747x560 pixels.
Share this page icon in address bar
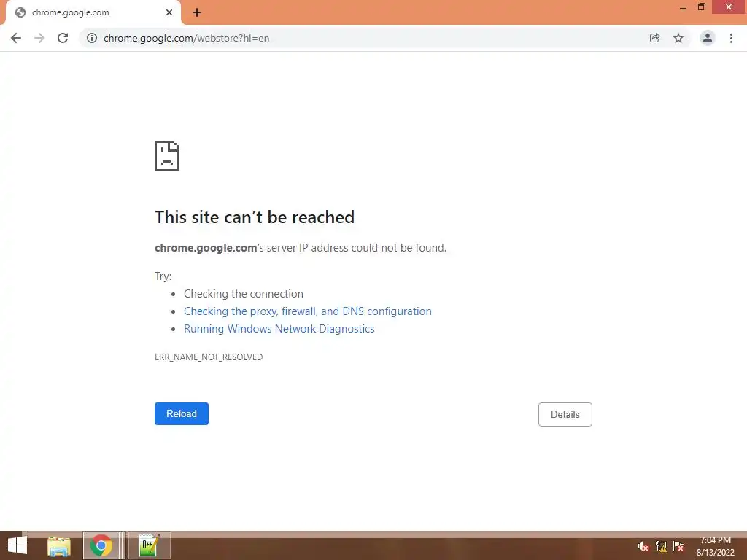(x=654, y=38)
